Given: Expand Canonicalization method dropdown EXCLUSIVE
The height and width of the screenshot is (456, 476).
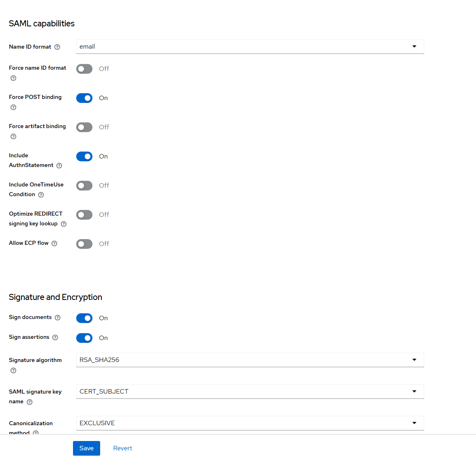Looking at the screenshot, I should (250, 423).
